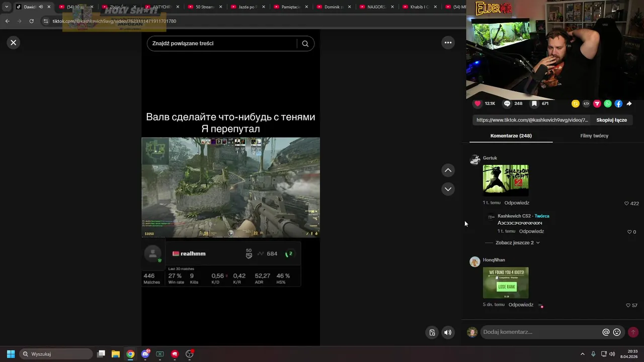Show hidden system tray icons
644x362 pixels.
coord(583,354)
